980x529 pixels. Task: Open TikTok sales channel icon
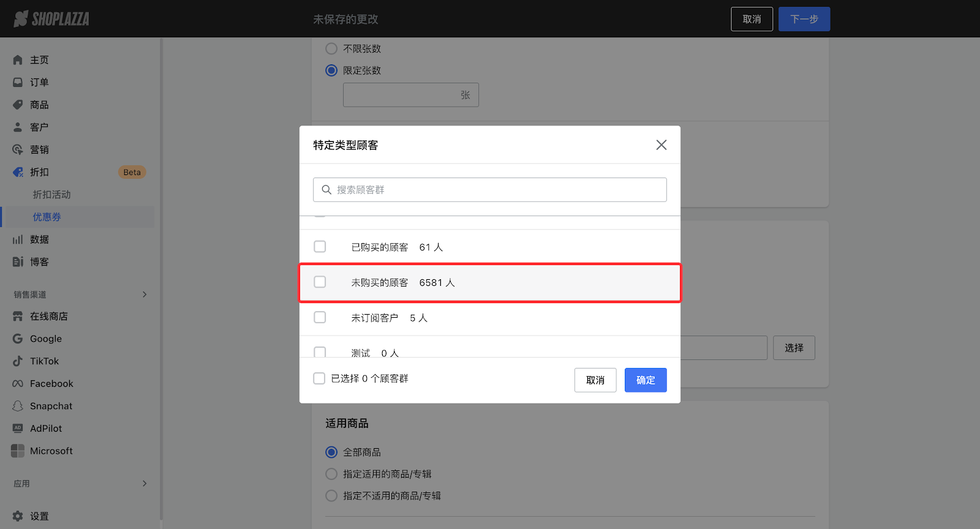[18, 361]
